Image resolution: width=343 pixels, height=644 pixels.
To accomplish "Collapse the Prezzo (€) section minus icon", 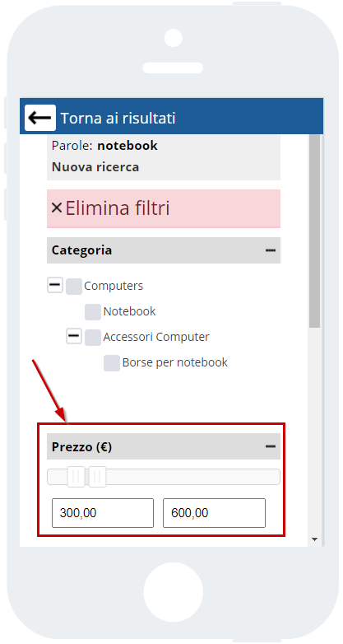I will click(271, 446).
